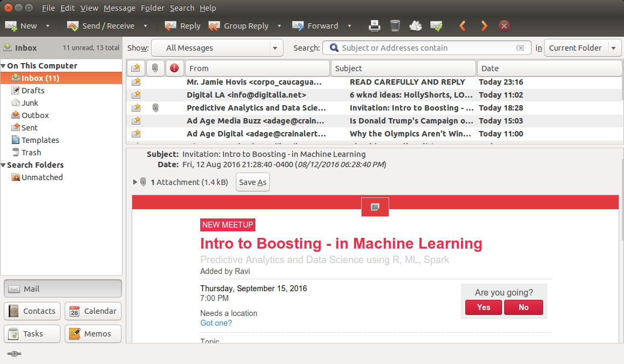The width and height of the screenshot is (624, 364).
Task: Open the Current Folder search scope dropdown
Action: (582, 48)
